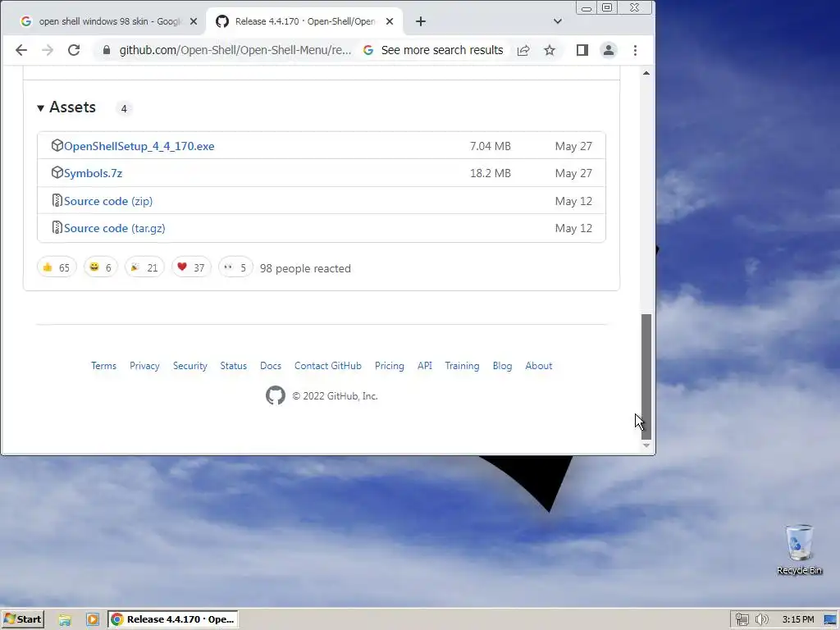Click the scrollbar down arrow
This screenshot has width=840, height=630.
[646, 445]
